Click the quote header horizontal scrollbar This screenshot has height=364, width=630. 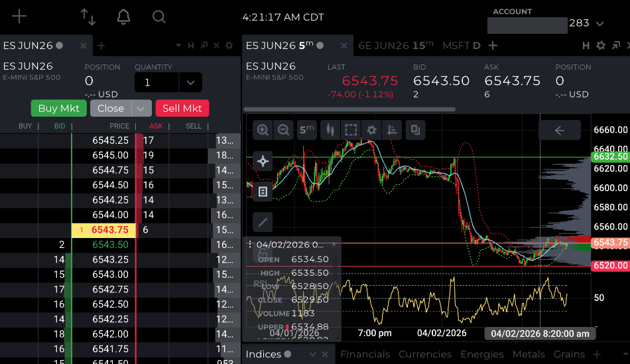tap(349, 109)
